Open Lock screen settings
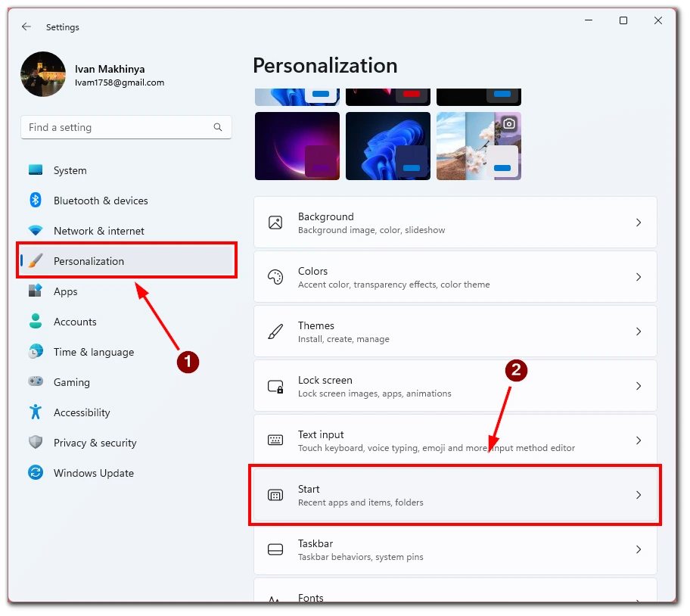Viewport: 690px width, 616px height. tap(455, 386)
